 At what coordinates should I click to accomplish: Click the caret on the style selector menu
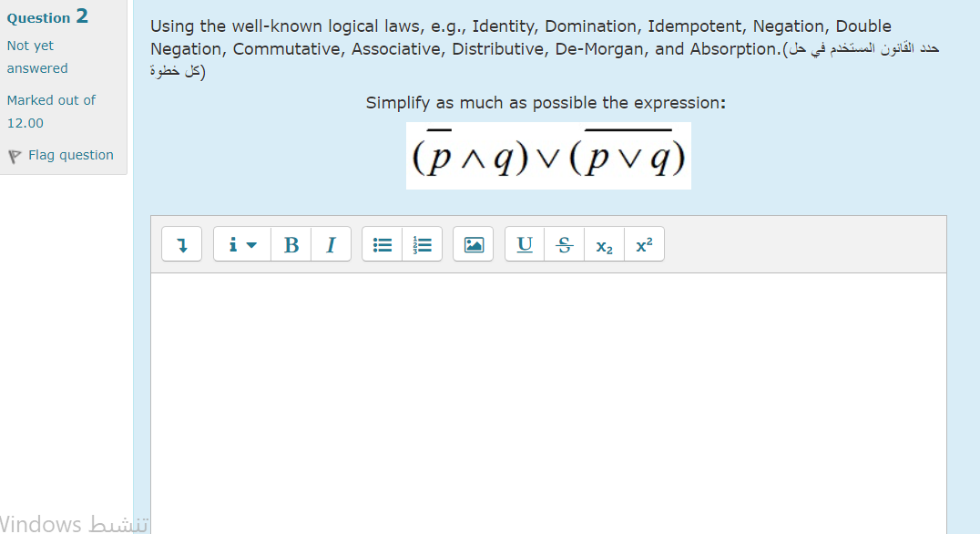[251, 245]
